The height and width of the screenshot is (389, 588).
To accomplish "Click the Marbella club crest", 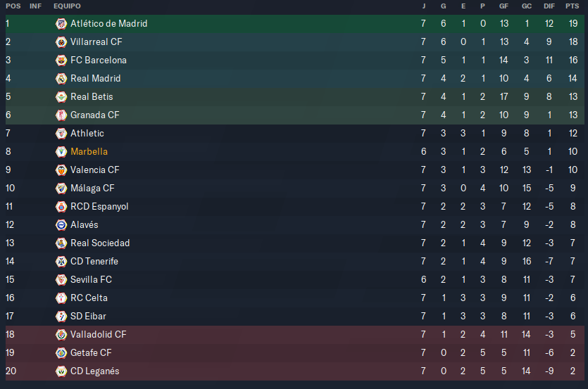I will tap(61, 152).
